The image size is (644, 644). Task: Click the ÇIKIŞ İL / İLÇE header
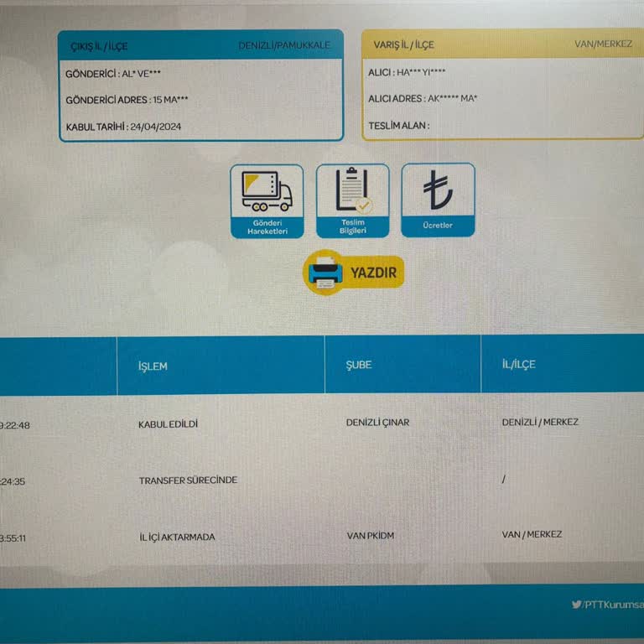[99, 46]
